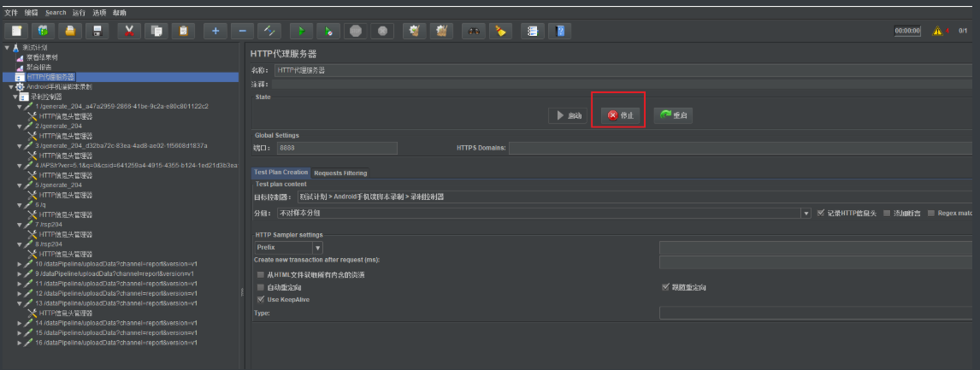980x370 pixels.
Task: Select the Test Plan Creation tab
Action: click(x=281, y=173)
